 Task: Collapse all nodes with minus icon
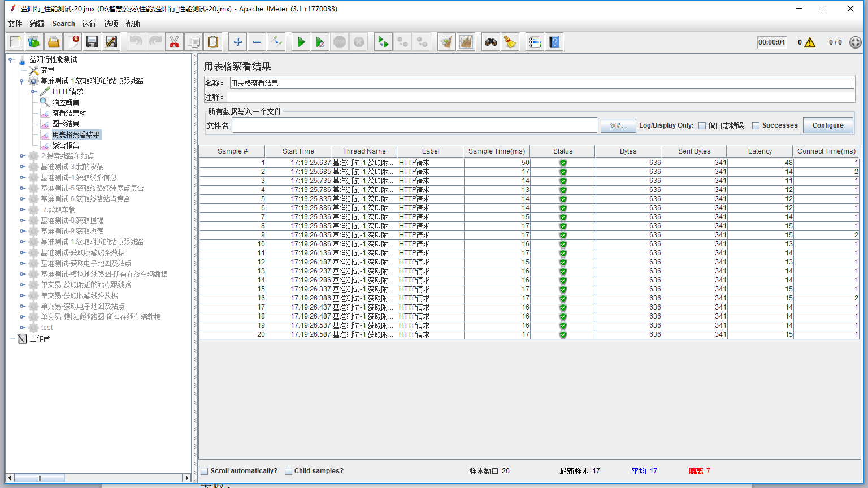click(257, 42)
